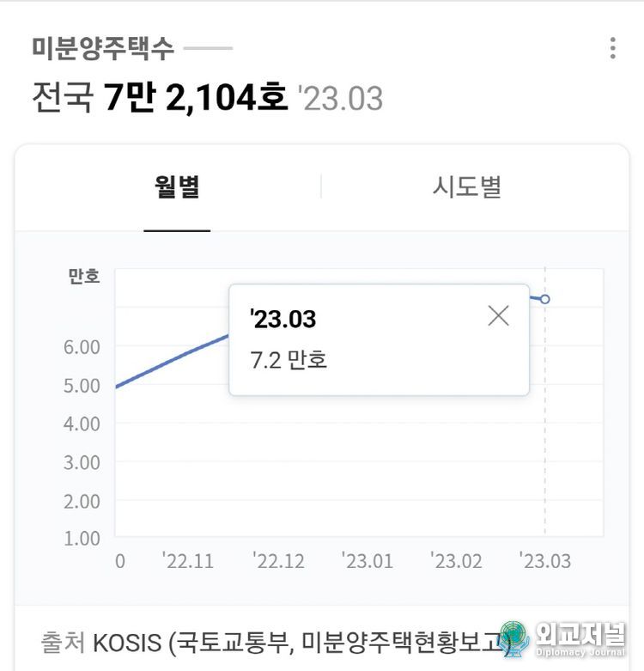Click the 7.2 만호 tooltip value

coord(289,360)
